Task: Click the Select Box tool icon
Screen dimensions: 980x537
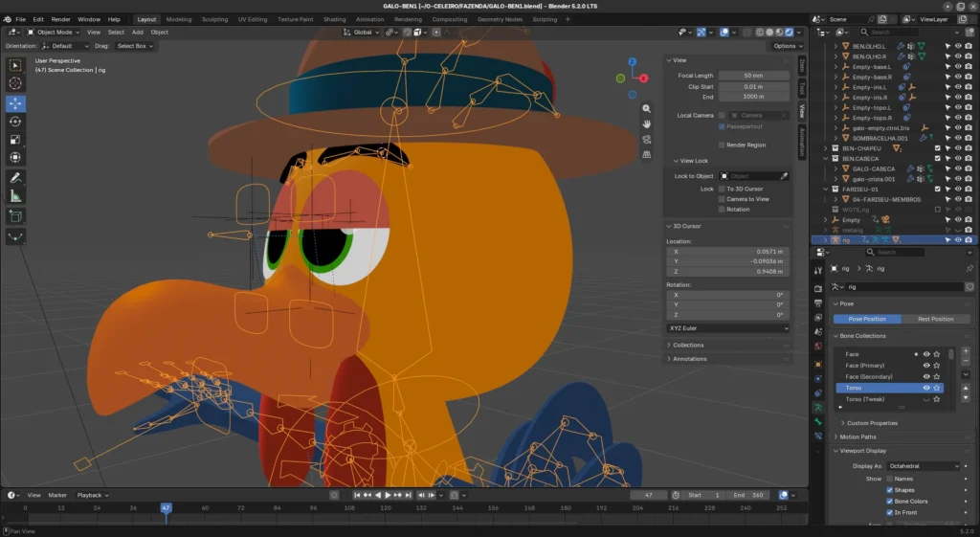Action: point(15,65)
